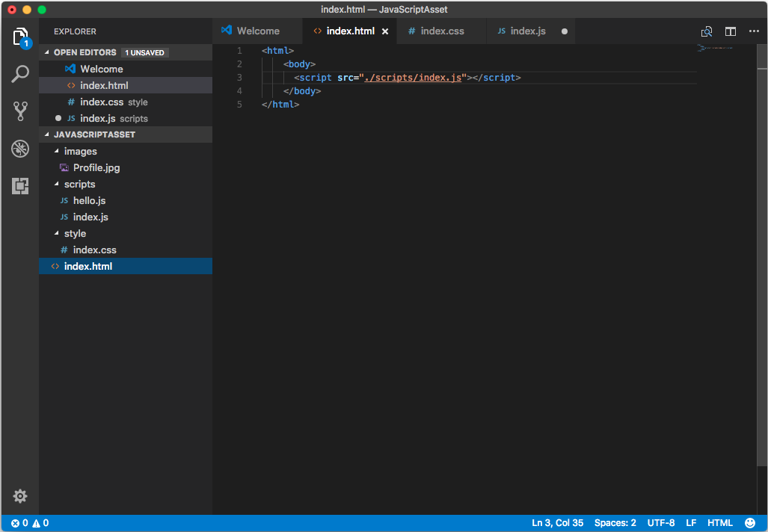Select index.html at project root
This screenshot has width=768, height=532.
(x=126, y=266)
